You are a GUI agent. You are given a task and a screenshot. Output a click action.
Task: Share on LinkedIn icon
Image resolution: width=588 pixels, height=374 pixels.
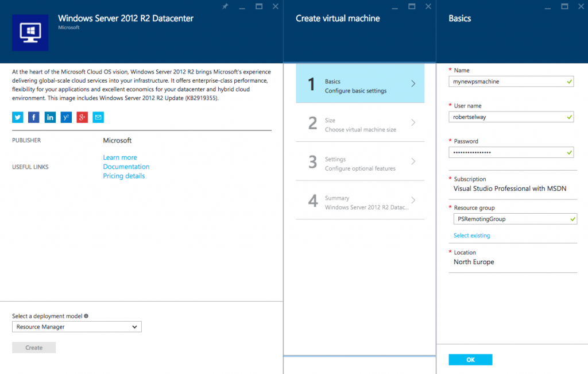pos(50,118)
